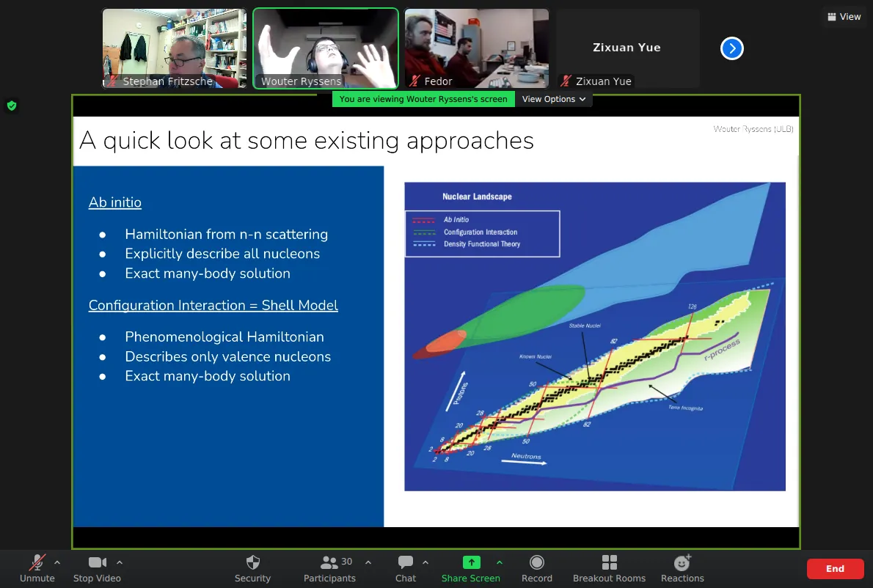Stop the video camera
Screen dimensions: 873x588
[97, 568]
